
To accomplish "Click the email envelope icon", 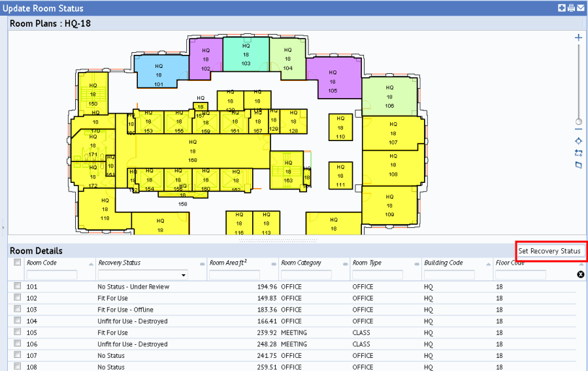I will coord(580,8).
